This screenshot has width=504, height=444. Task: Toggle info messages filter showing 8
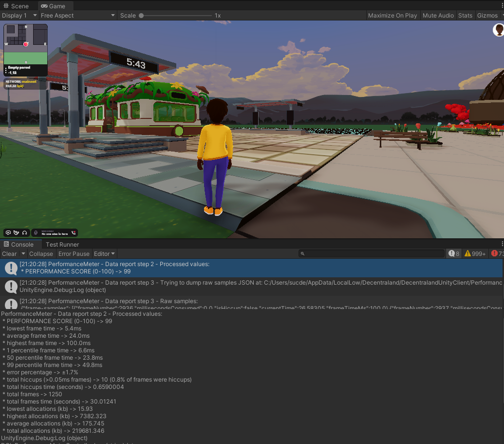[454, 253]
